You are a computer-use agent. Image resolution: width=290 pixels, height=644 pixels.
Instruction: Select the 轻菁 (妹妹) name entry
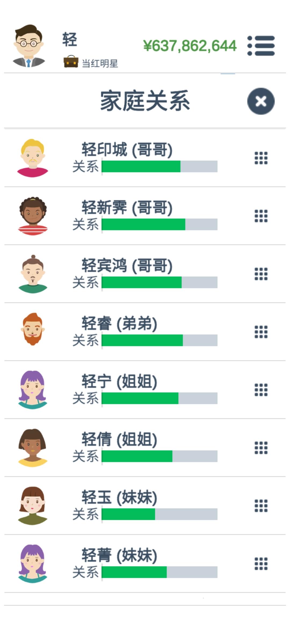(x=119, y=555)
